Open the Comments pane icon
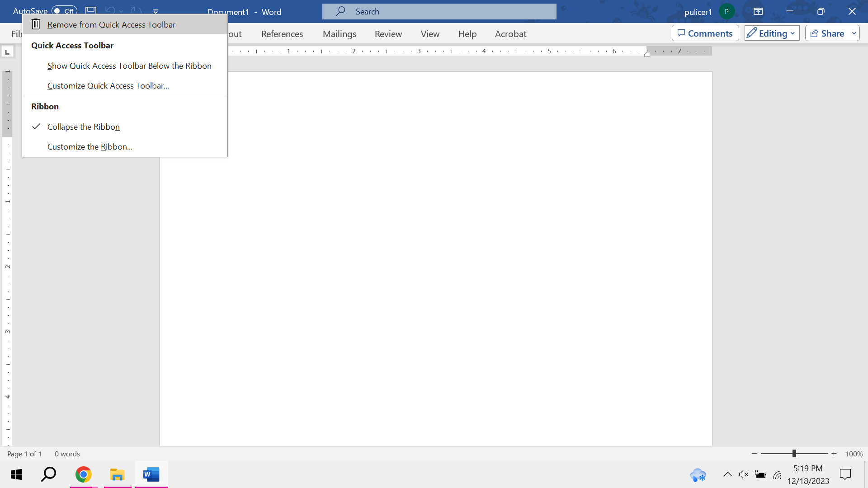 tap(705, 33)
